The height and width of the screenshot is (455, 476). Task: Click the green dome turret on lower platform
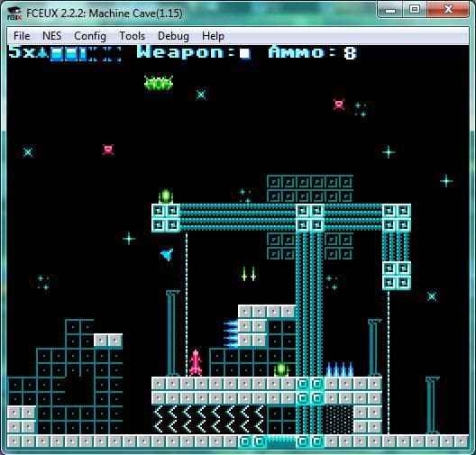coord(281,369)
